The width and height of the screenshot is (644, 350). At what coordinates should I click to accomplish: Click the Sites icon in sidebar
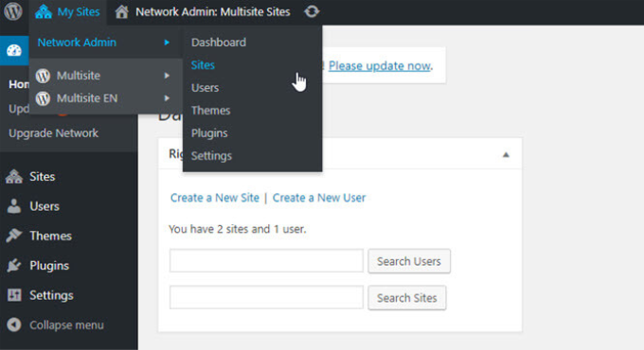tap(14, 177)
